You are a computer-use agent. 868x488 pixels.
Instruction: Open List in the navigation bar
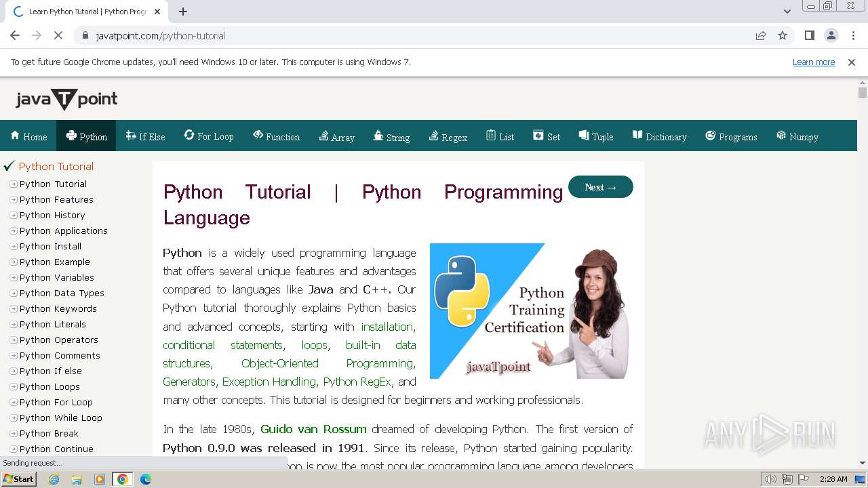pyautogui.click(x=500, y=136)
